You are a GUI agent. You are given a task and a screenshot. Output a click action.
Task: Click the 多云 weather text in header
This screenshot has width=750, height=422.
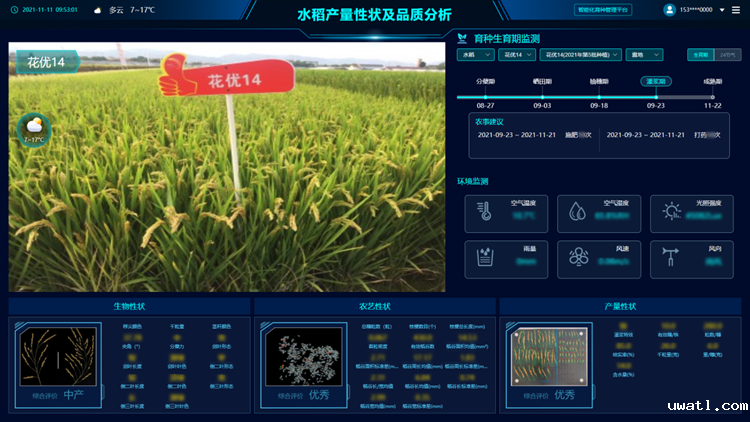coord(116,10)
